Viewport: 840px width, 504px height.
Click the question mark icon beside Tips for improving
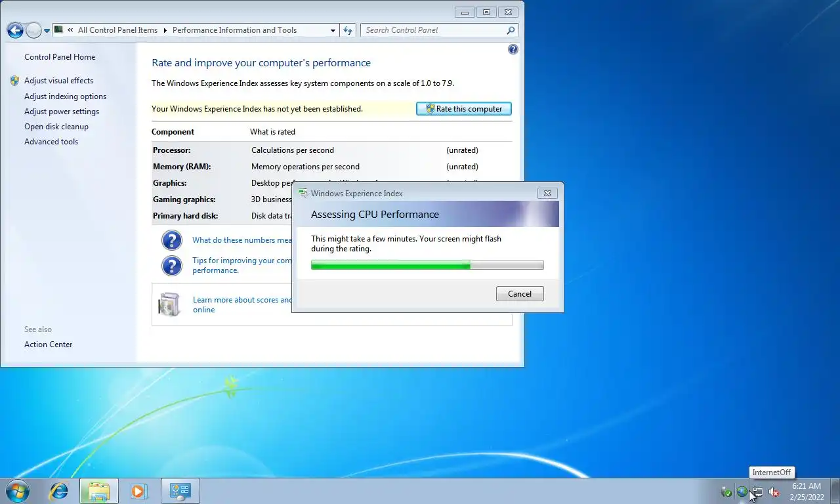click(x=171, y=266)
